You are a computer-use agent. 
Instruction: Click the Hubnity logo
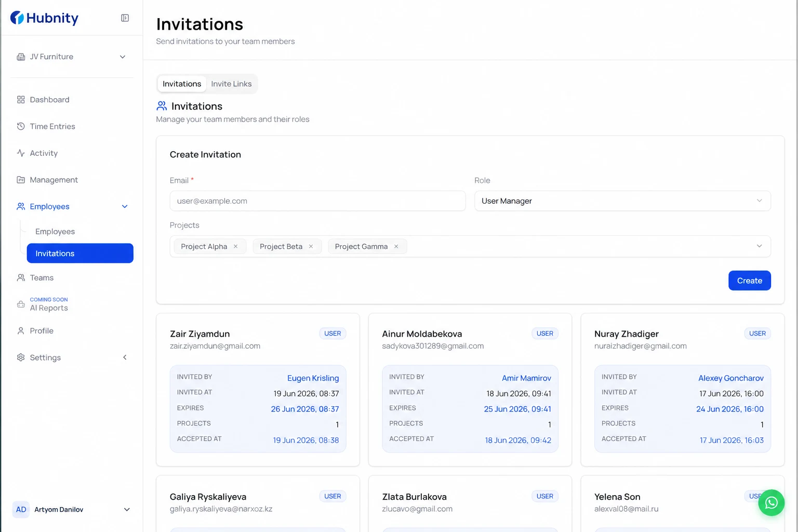point(44,18)
